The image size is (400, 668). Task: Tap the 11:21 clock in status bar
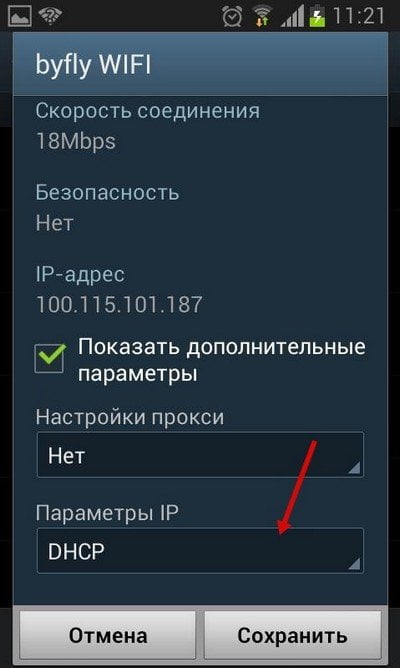point(359,17)
